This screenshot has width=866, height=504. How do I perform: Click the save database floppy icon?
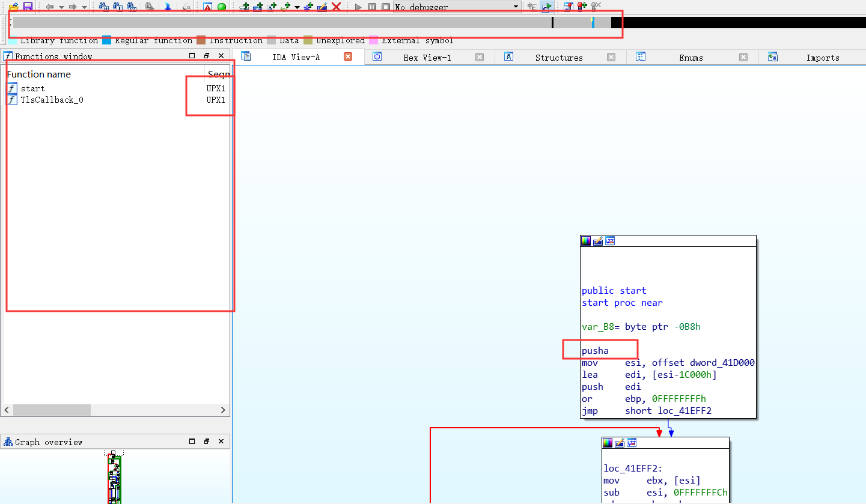pos(28,7)
